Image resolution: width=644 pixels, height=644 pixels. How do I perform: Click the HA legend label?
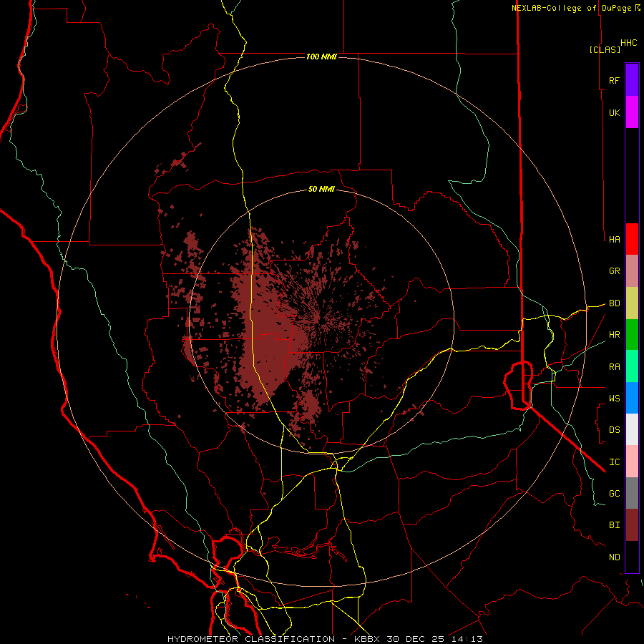pyautogui.click(x=614, y=239)
